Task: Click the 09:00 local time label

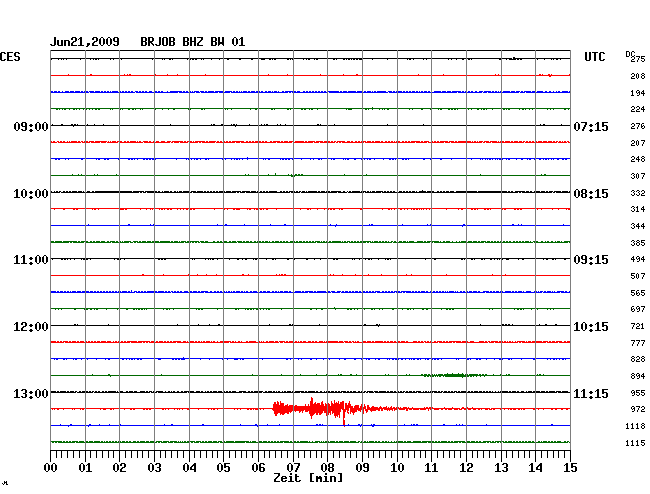Action: coord(31,127)
